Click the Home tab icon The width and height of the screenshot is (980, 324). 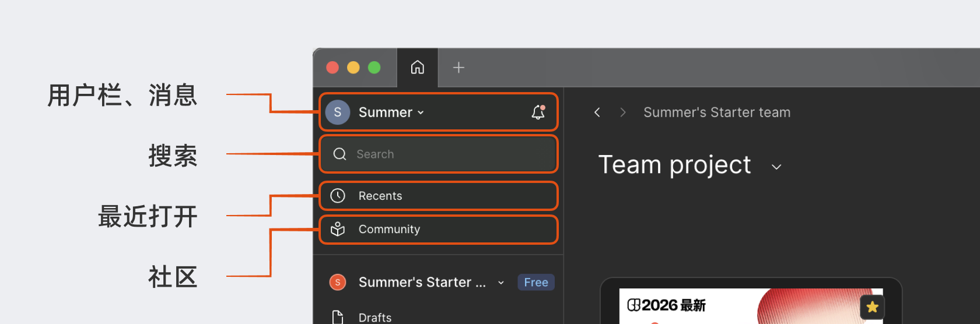pyautogui.click(x=417, y=68)
